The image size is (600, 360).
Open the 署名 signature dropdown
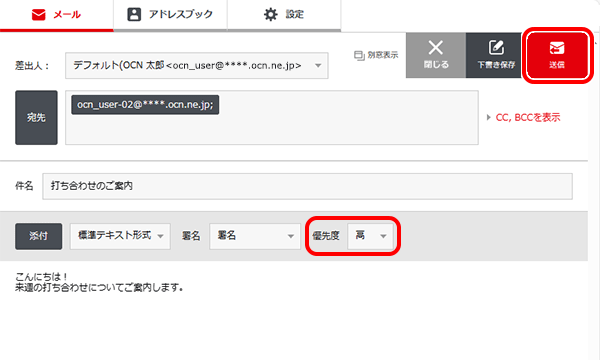click(255, 236)
